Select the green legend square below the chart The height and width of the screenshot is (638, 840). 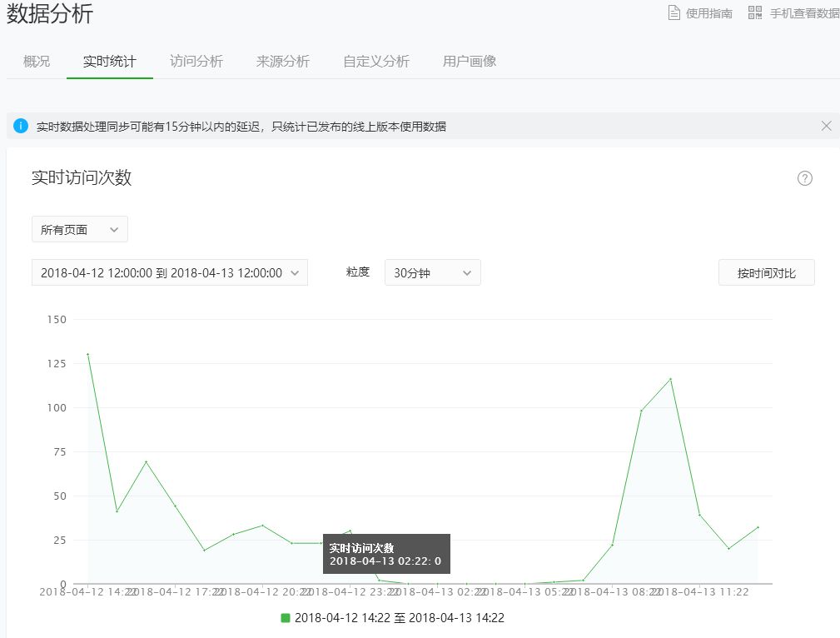[284, 617]
